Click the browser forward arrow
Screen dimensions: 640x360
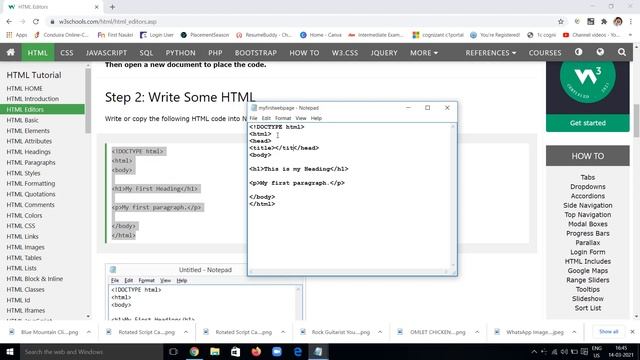coord(22,22)
